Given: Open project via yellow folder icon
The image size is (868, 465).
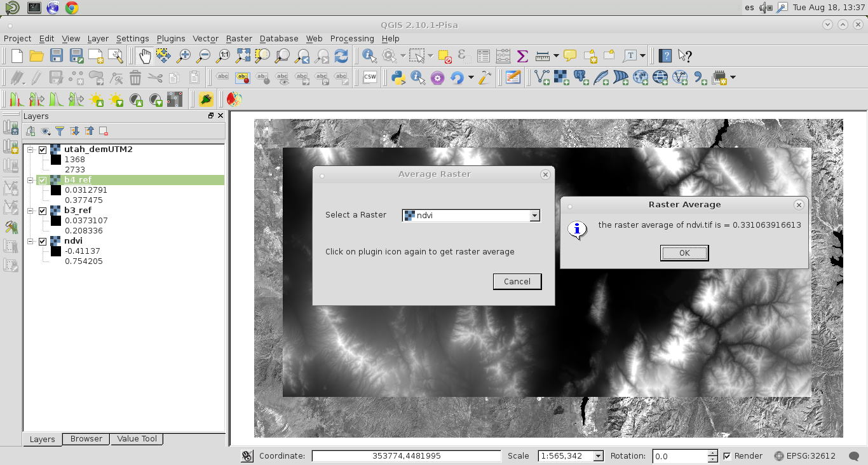Looking at the screenshot, I should [37, 56].
